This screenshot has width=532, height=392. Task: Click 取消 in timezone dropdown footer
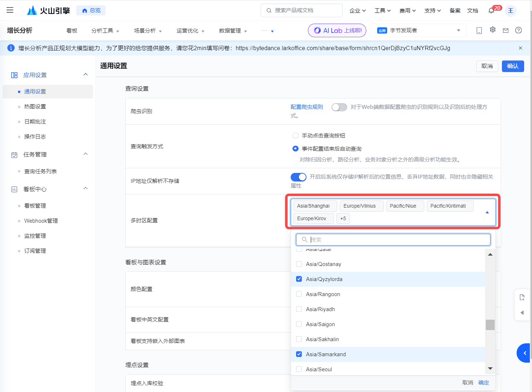[x=468, y=383]
